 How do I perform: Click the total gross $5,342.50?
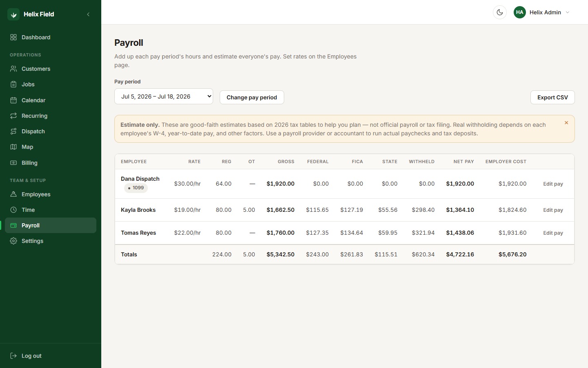tap(281, 254)
